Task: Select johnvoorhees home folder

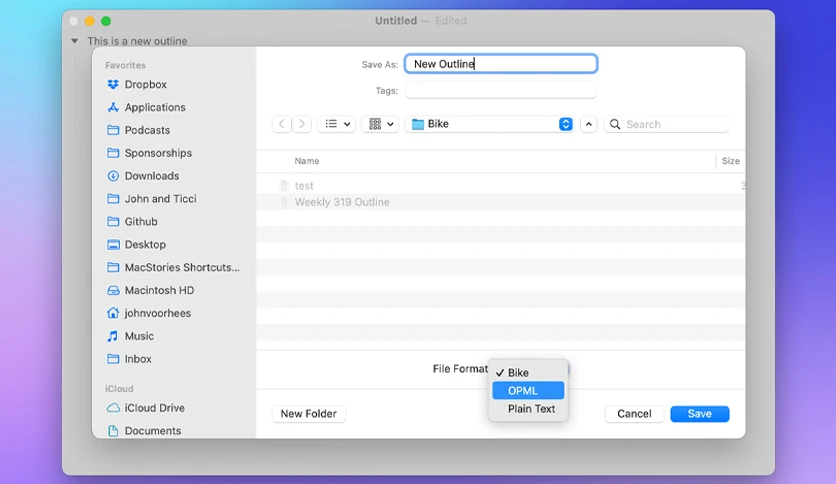Action: 149,313
